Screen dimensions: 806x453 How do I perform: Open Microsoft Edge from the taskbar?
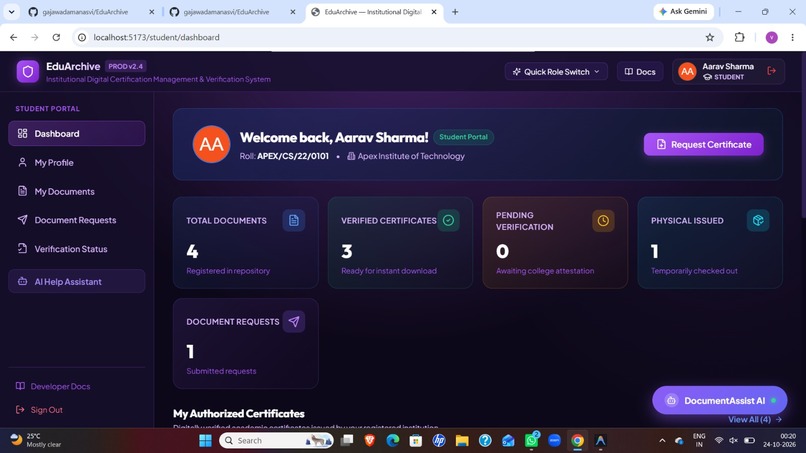pyautogui.click(x=393, y=441)
